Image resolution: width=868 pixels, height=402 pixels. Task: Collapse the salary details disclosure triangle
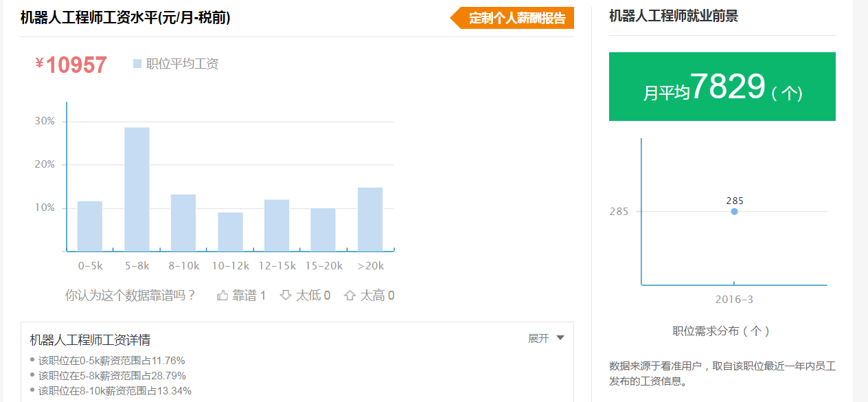560,337
